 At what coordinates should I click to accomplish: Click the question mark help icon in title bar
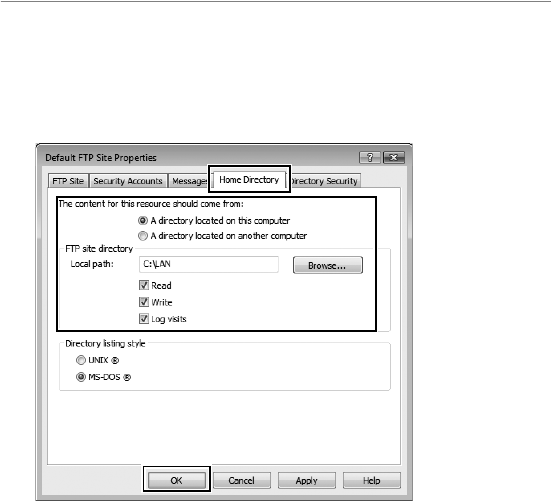point(370,157)
